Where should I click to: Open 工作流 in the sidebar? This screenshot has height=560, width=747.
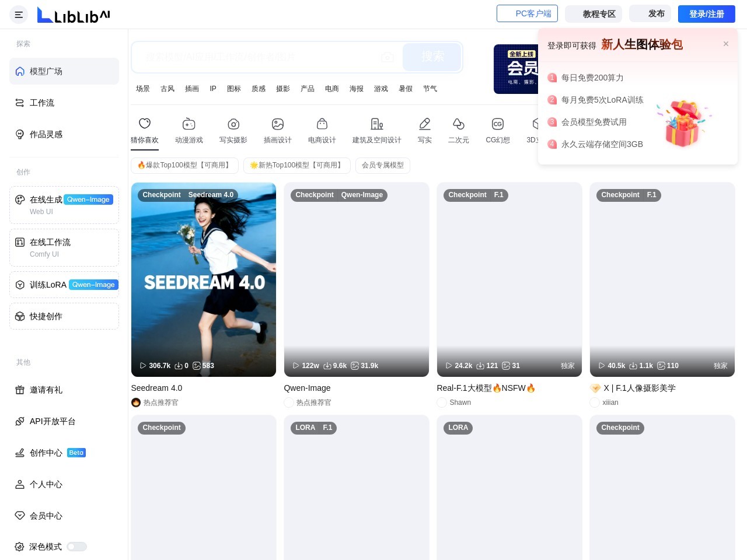42,103
